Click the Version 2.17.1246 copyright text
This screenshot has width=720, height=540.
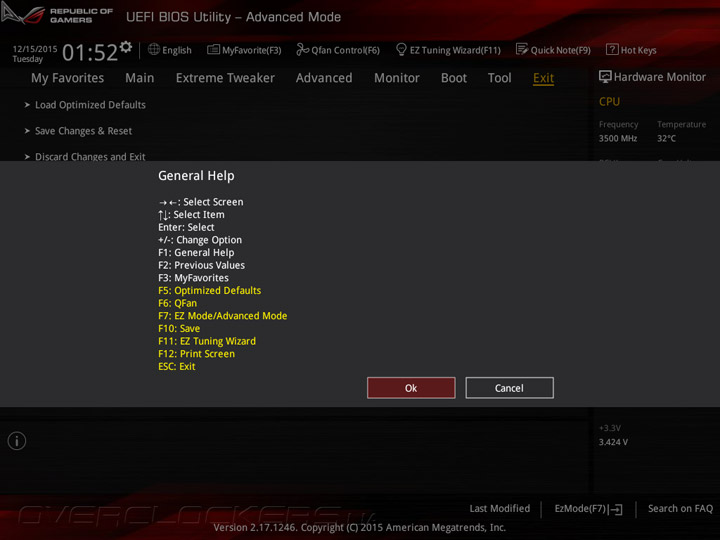coord(360,527)
